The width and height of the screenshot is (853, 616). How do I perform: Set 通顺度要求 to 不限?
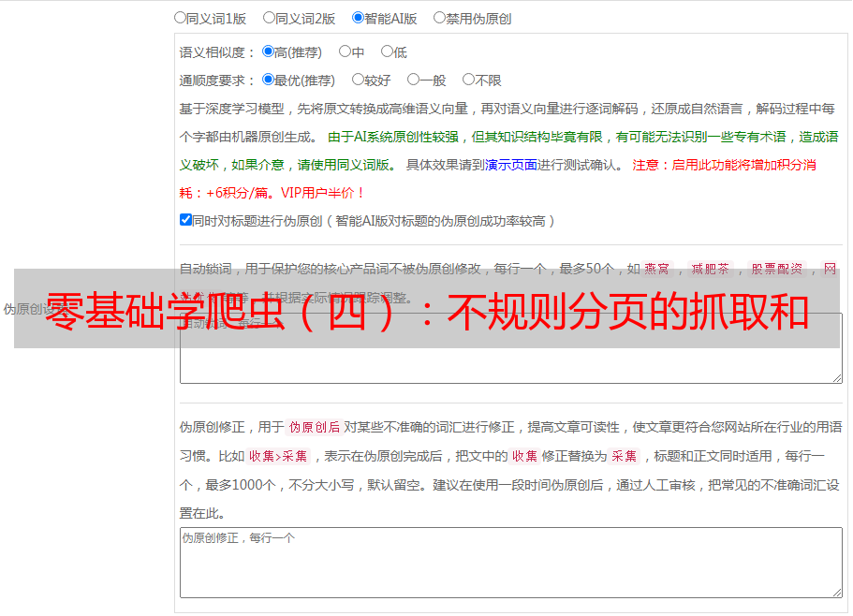pos(468,80)
